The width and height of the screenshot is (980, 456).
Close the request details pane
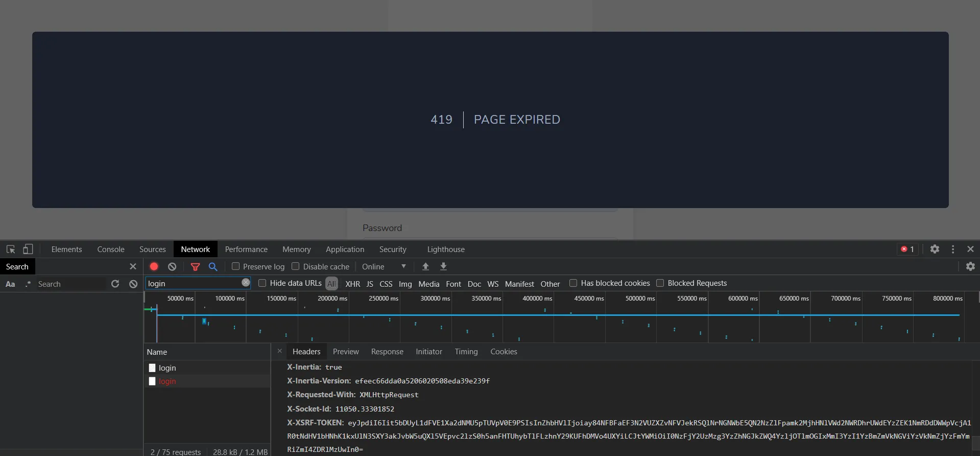point(279,351)
